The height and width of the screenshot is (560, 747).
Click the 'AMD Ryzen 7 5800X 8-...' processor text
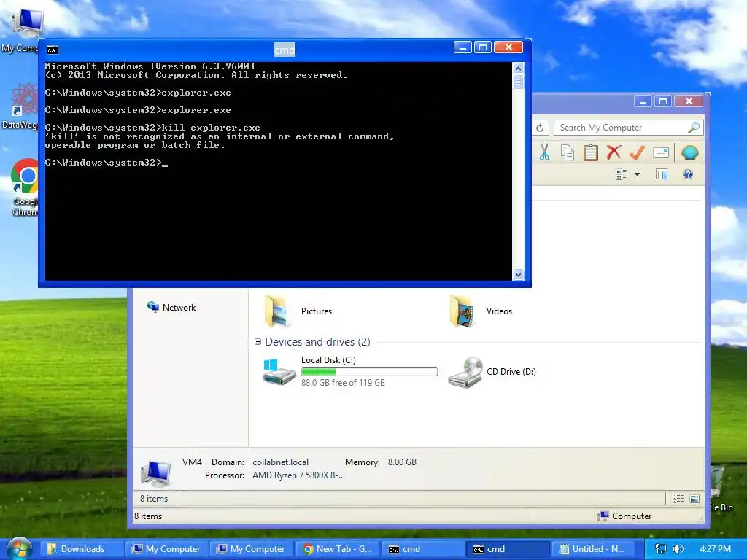tap(298, 475)
